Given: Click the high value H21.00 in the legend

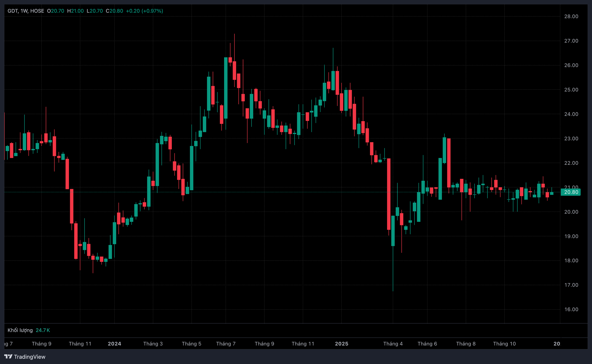Looking at the screenshot, I should tap(75, 11).
